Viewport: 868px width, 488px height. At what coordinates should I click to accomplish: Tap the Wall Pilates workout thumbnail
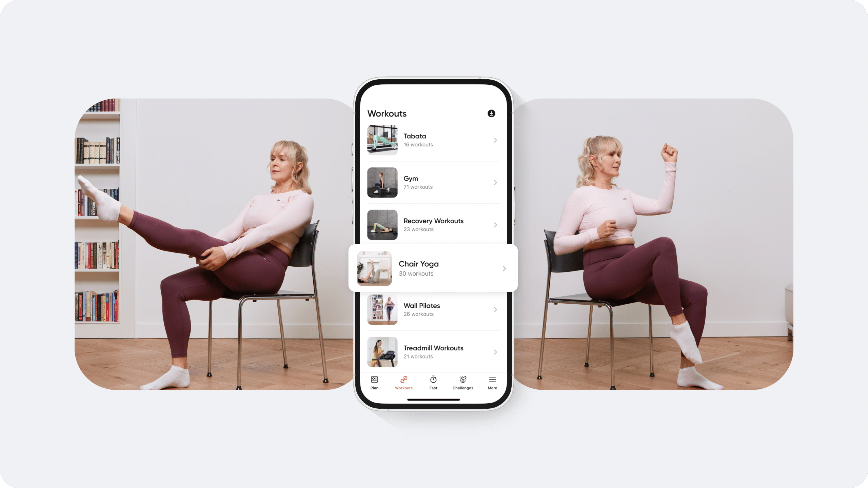381,309
